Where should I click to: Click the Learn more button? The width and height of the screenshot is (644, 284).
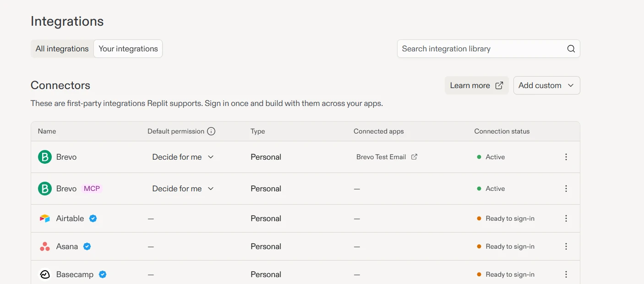point(476,85)
